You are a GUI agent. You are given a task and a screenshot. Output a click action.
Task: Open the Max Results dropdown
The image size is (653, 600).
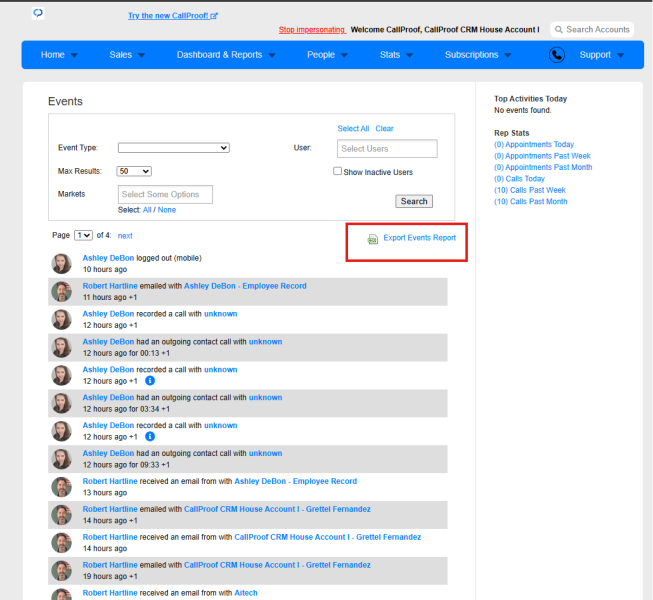click(x=134, y=171)
